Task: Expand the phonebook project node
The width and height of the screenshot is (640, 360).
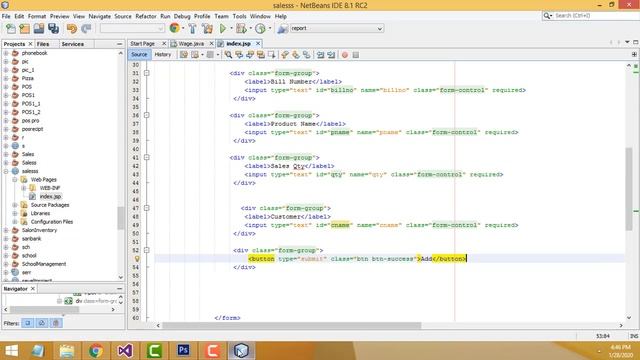Action: (x=6, y=53)
